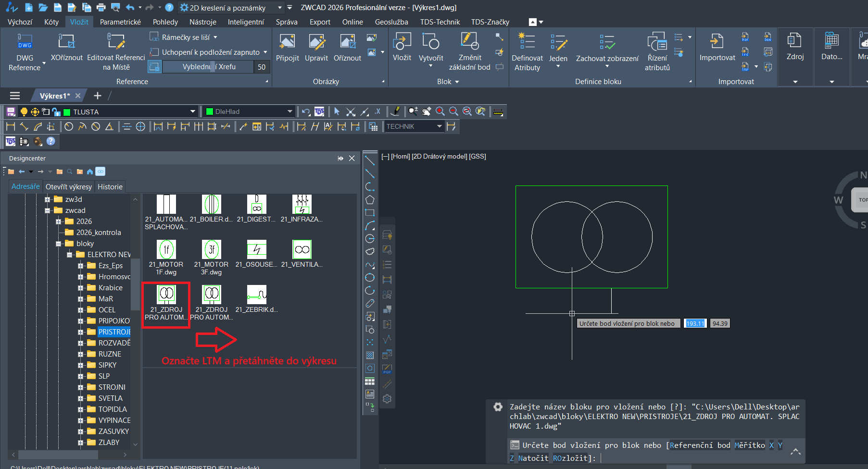Click the Měřítko option in command line
The height and width of the screenshot is (469, 868).
749,445
